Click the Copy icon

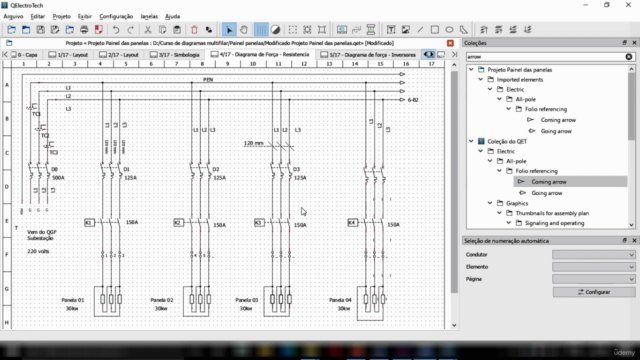pyautogui.click(x=162, y=29)
